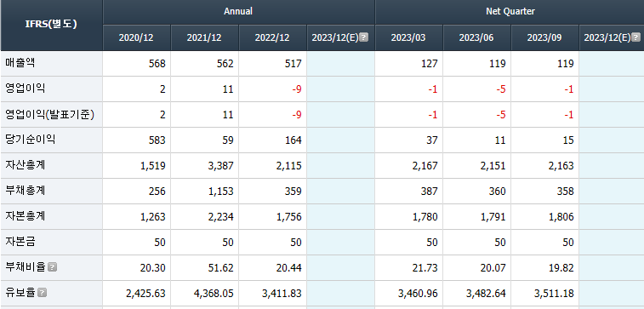Click the help icon beside Net Quarter 2023/12(E)
This screenshot has height=309, width=644.
tap(635, 37)
